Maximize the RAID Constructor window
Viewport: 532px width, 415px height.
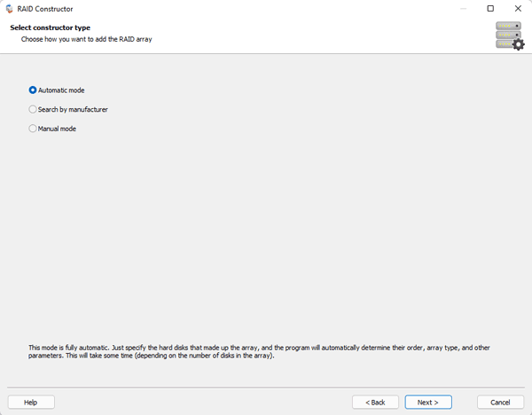pos(490,9)
